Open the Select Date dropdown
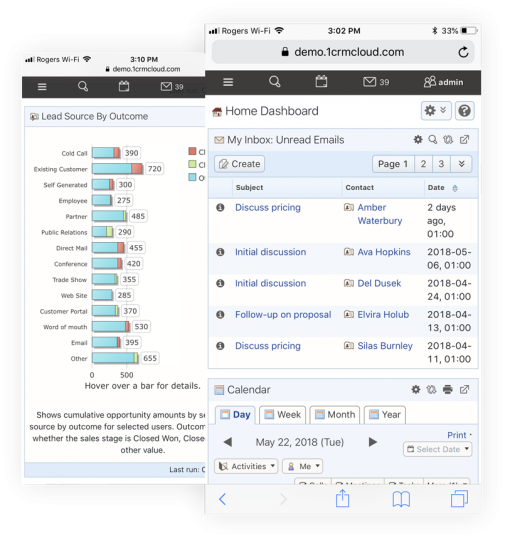The image size is (505, 538). tap(438, 449)
